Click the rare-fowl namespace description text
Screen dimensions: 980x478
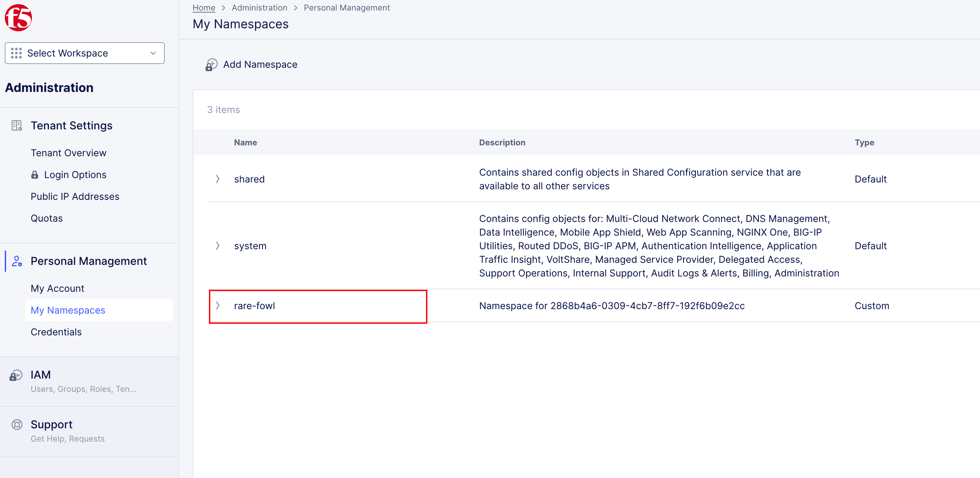[x=612, y=306]
